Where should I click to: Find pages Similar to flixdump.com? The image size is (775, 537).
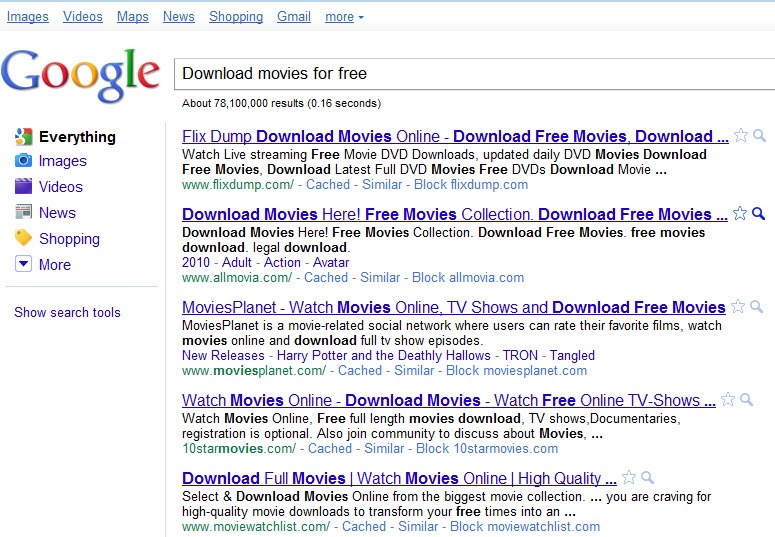382,184
